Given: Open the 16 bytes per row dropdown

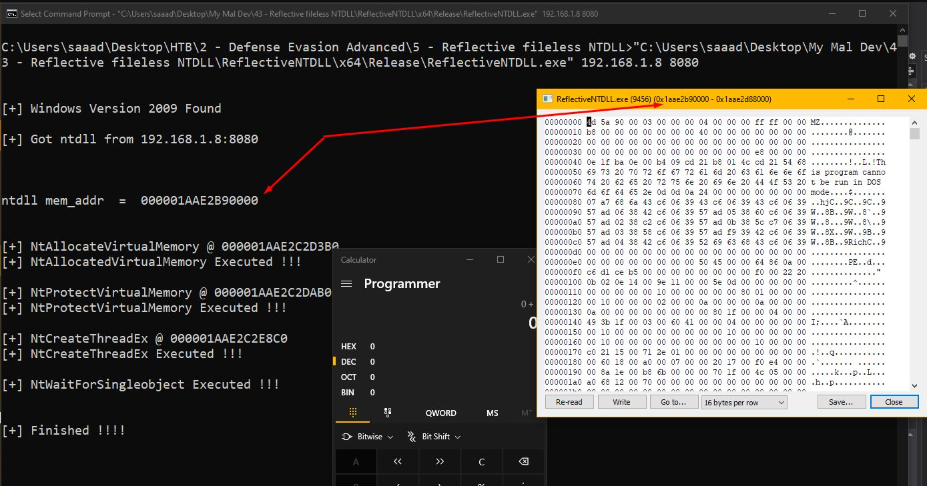Looking at the screenshot, I should pyautogui.click(x=744, y=402).
